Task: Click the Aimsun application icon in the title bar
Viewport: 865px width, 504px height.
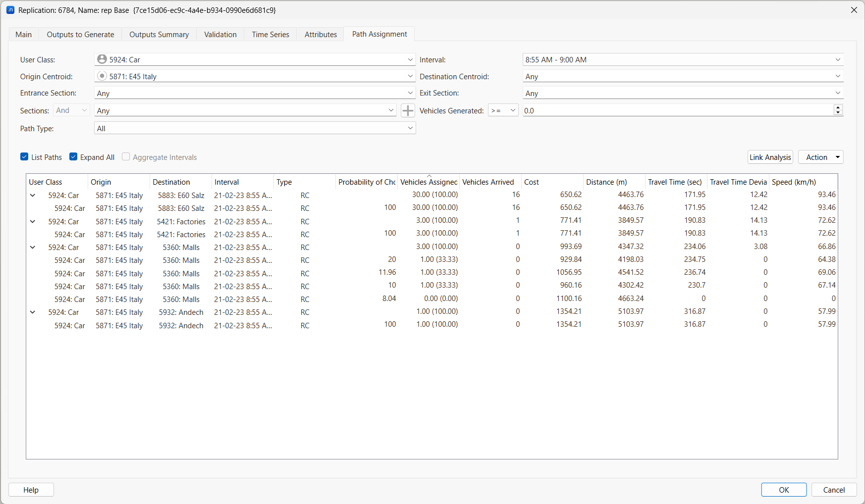Action: [10, 9]
